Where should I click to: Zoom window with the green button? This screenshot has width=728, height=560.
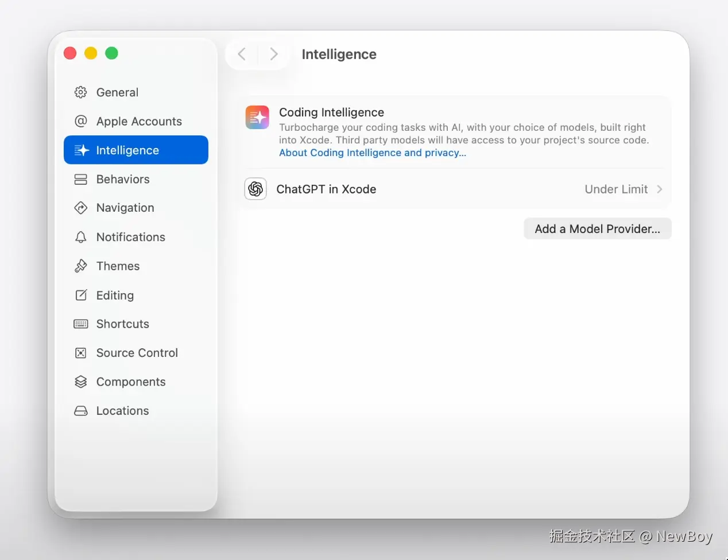[111, 53]
